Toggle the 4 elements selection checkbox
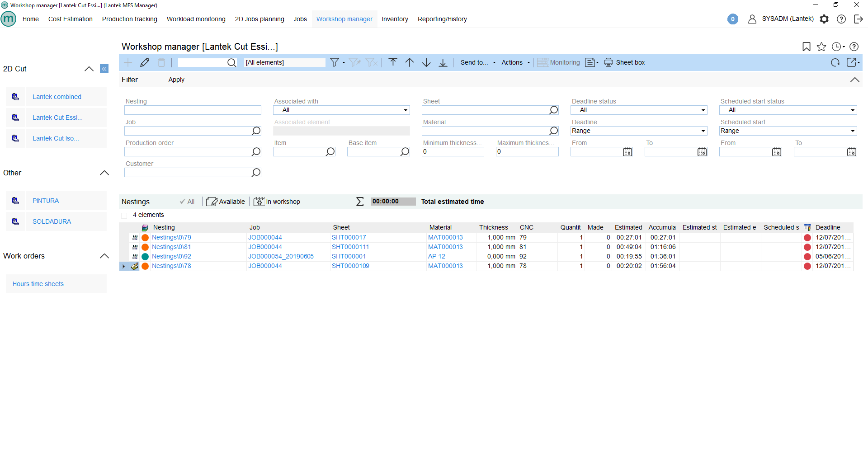The height and width of the screenshot is (470, 868). pyautogui.click(x=124, y=215)
